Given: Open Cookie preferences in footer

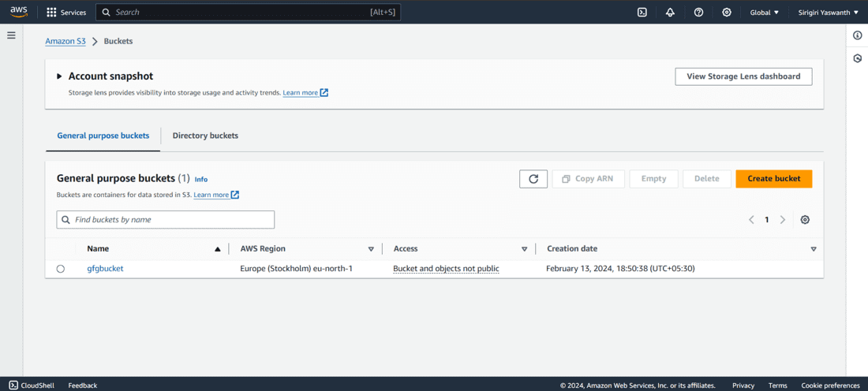Looking at the screenshot, I should [830, 385].
